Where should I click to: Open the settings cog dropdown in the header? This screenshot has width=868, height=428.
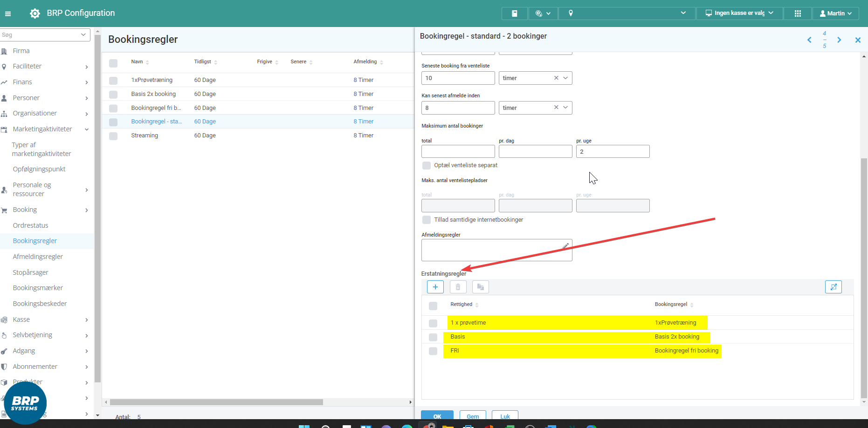543,14
